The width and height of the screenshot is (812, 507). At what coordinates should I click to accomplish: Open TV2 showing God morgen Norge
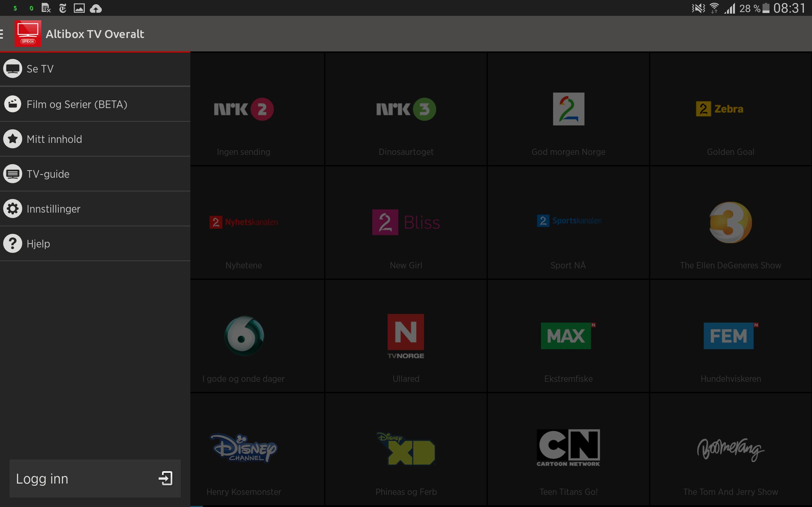pyautogui.click(x=568, y=109)
